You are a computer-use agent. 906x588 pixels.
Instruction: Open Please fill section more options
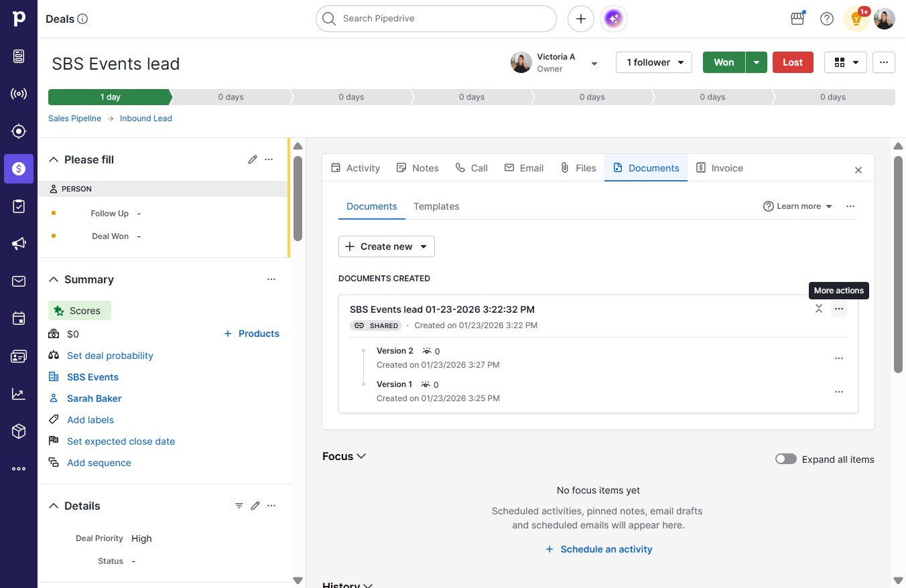269,159
